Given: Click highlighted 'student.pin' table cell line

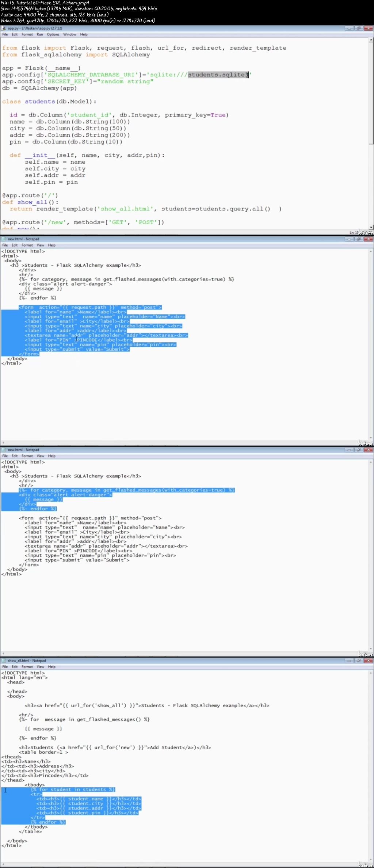Looking at the screenshot, I should click(88, 813).
